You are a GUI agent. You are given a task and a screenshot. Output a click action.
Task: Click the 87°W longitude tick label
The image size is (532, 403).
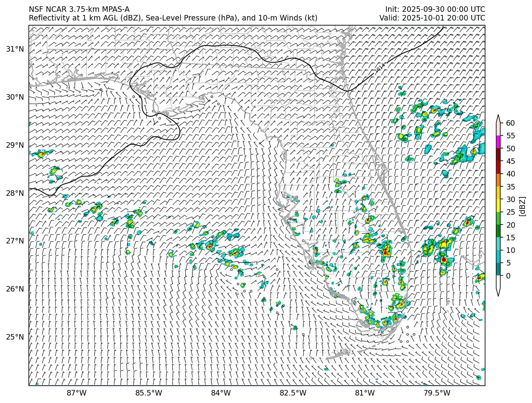click(77, 393)
